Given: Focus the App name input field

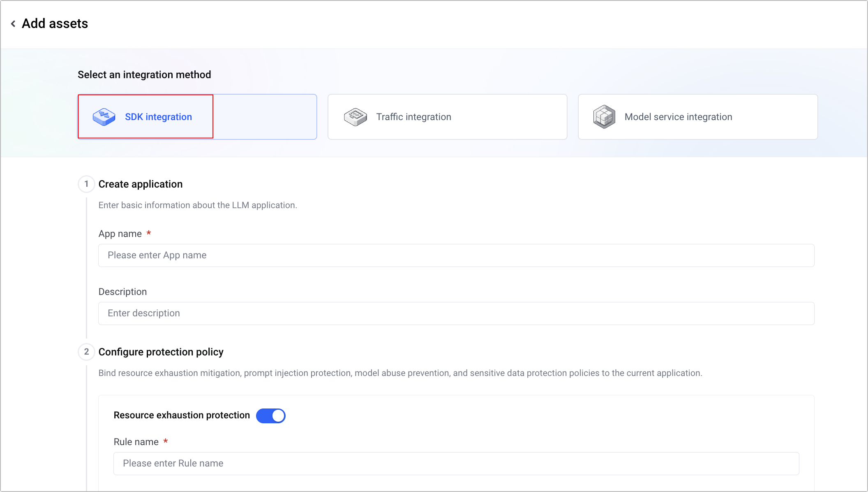Looking at the screenshot, I should (456, 255).
